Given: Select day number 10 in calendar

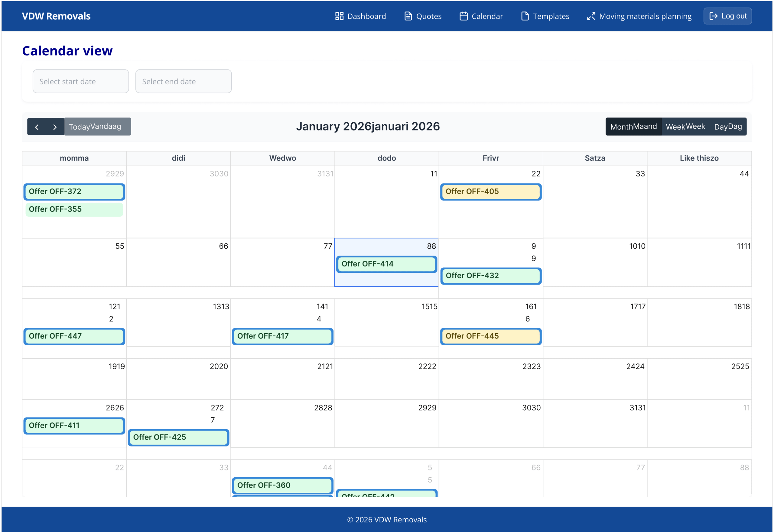Looking at the screenshot, I should point(637,246).
